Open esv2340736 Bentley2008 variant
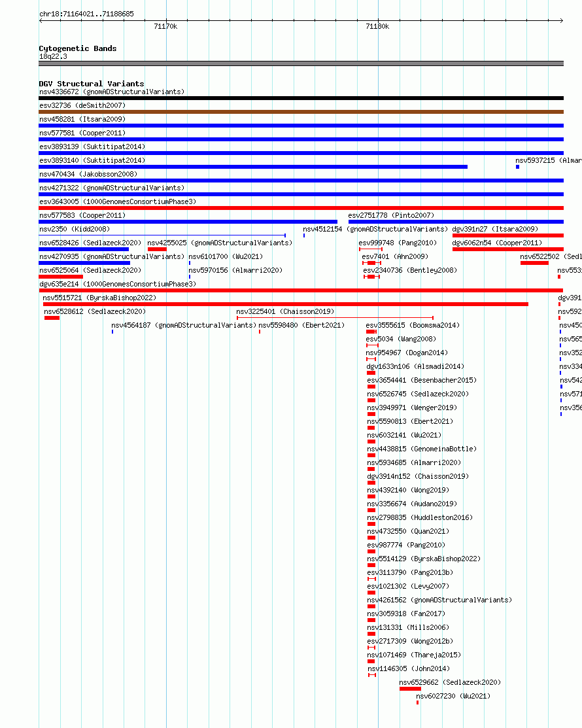The width and height of the screenshot is (582, 728). (371, 277)
